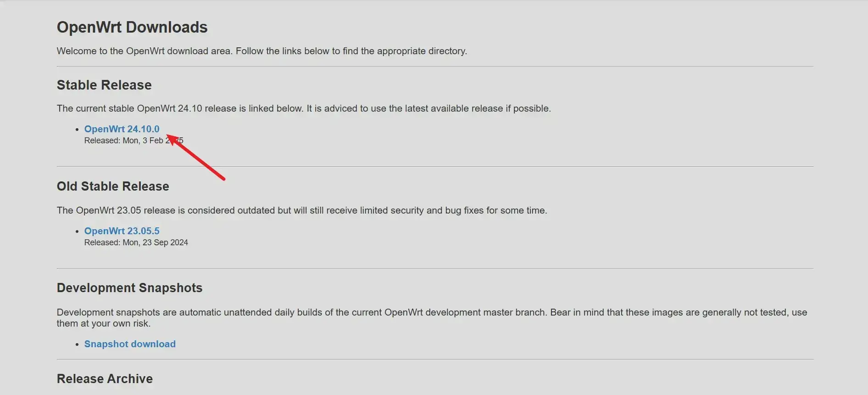The width and height of the screenshot is (868, 395).
Task: Click the welcome paragraph under the title
Action: coord(262,51)
